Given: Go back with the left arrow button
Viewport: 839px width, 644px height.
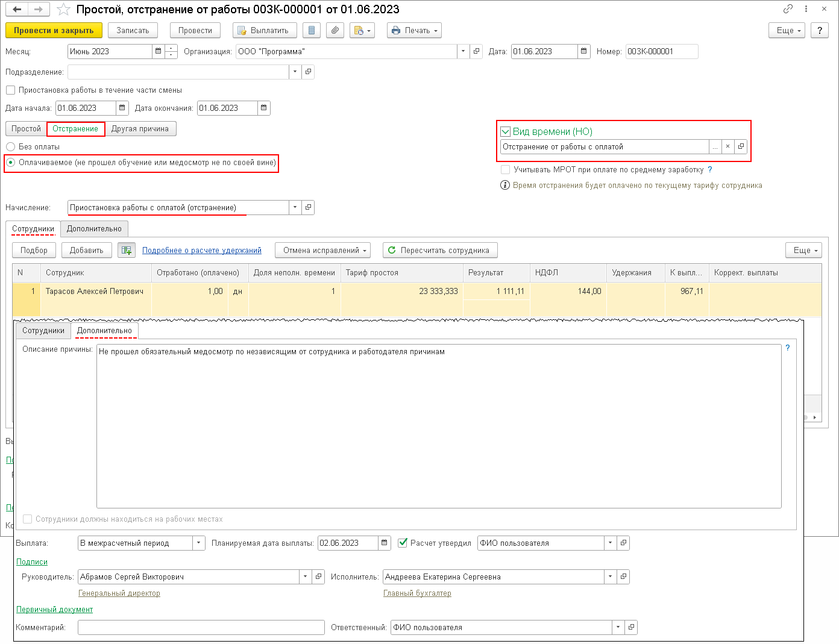Looking at the screenshot, I should pos(17,9).
